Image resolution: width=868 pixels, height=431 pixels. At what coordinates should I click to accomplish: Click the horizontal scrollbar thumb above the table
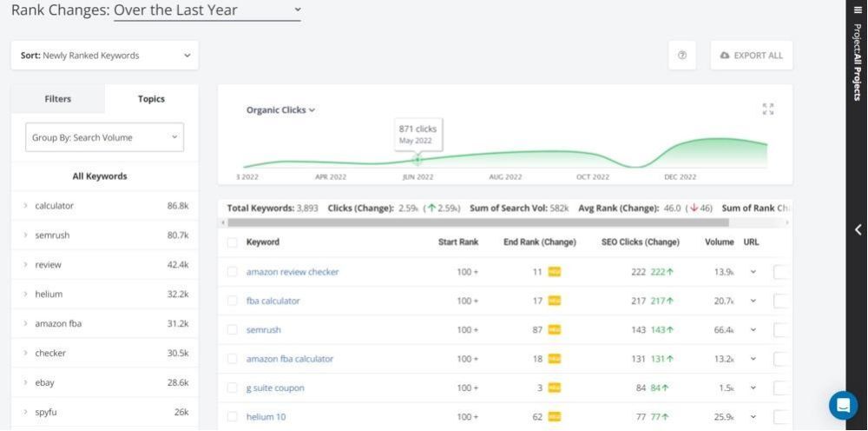(x=478, y=222)
